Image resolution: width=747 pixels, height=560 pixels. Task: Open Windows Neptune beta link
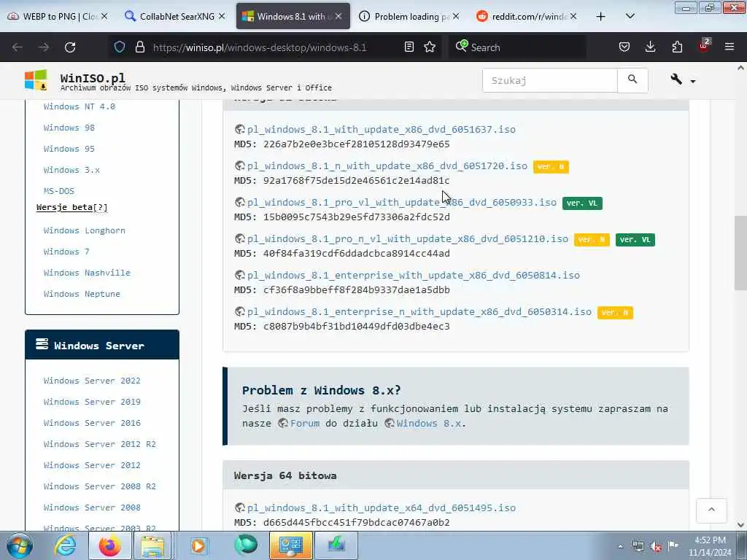tap(82, 294)
